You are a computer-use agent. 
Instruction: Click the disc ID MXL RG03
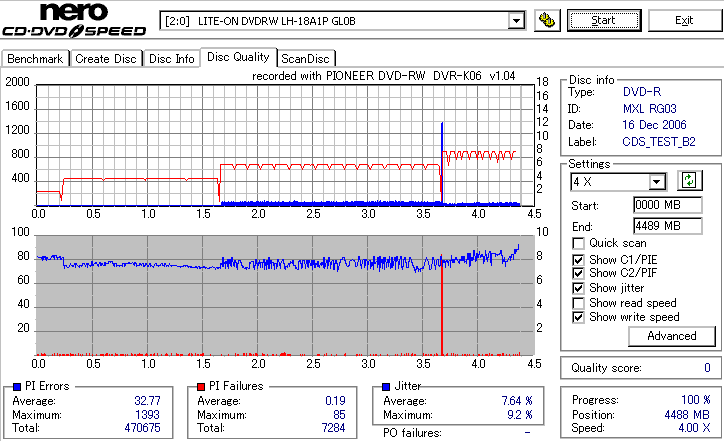coord(650,109)
